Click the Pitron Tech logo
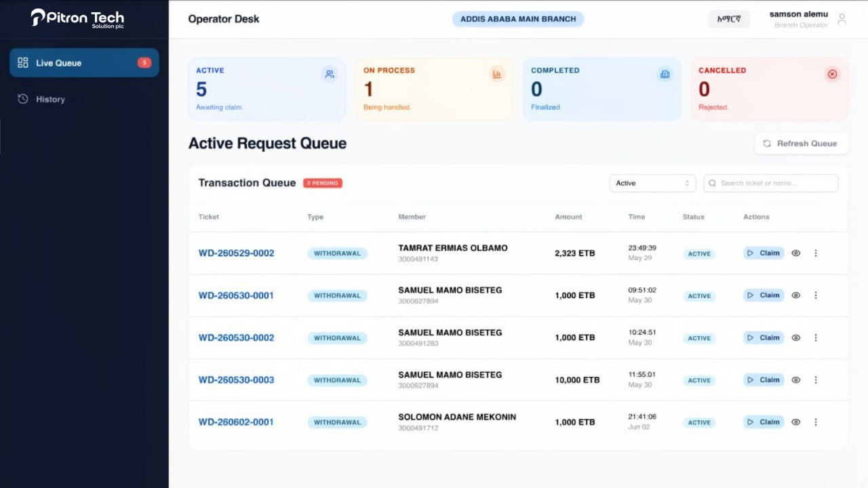The height and width of the screenshot is (488, 868). (x=77, y=18)
